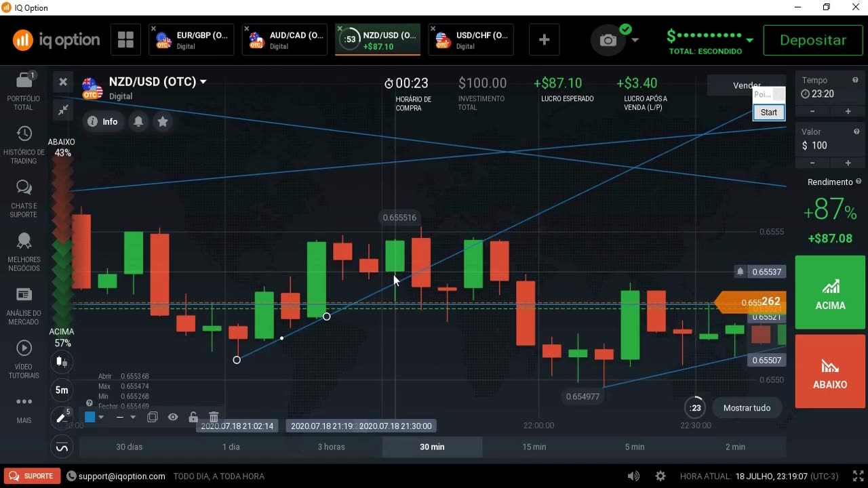Open Análise do Mercado
868x488 pixels.
[x=24, y=306]
